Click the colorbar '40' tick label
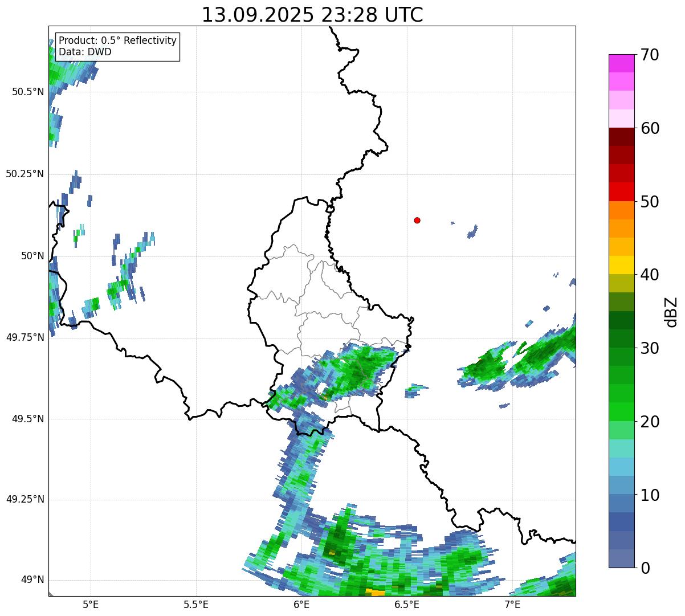685x616 pixels. pos(650,275)
